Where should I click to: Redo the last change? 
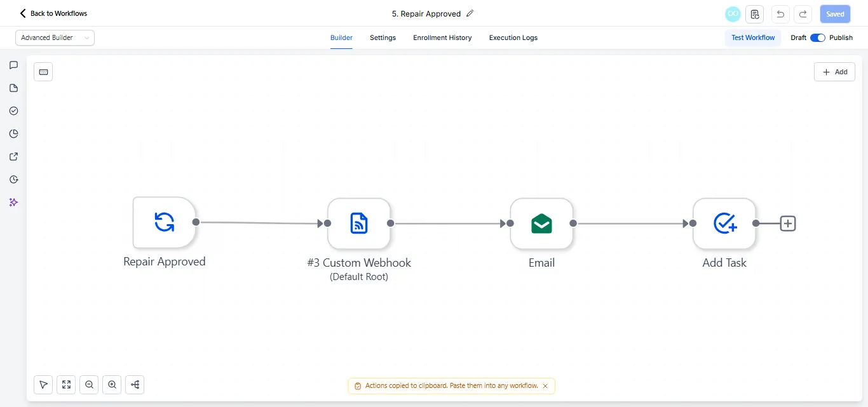[x=803, y=14]
